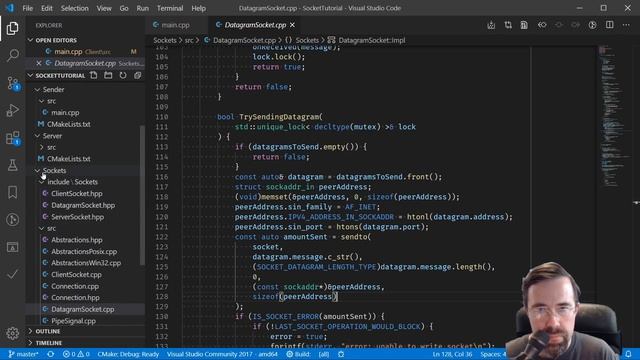This screenshot has width=640, height=360.
Task: Open the Terminal menu
Action: coord(170,8)
